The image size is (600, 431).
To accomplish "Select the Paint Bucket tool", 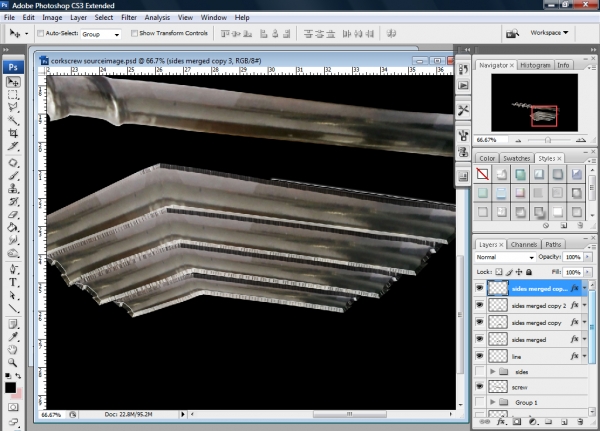I will tap(13, 227).
